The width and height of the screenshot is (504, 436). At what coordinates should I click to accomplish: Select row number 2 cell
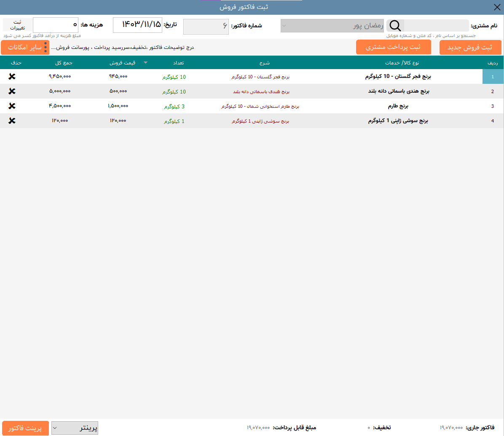(x=493, y=91)
